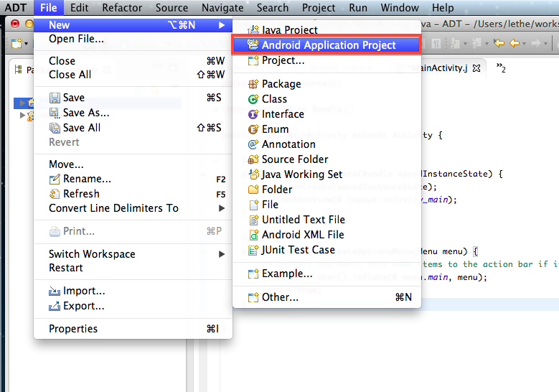Click the ADT application menu
Image resolution: width=559 pixels, height=392 pixels.
click(x=15, y=7)
